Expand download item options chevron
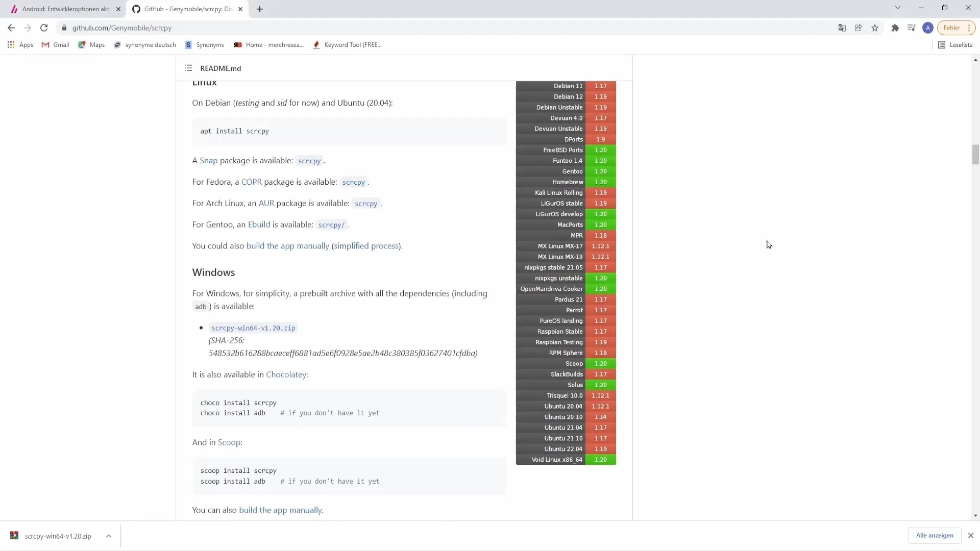Viewport: 980px width, 551px height. [x=109, y=536]
